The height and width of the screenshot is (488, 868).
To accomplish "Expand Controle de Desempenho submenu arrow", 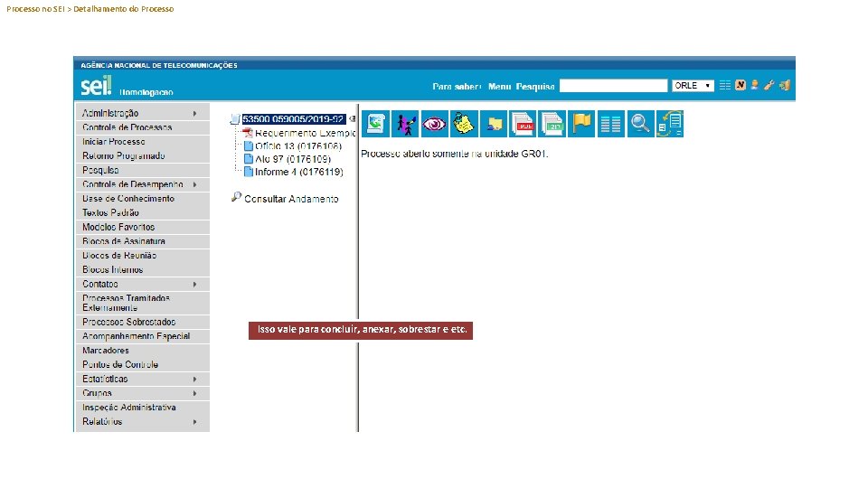I will [195, 184].
